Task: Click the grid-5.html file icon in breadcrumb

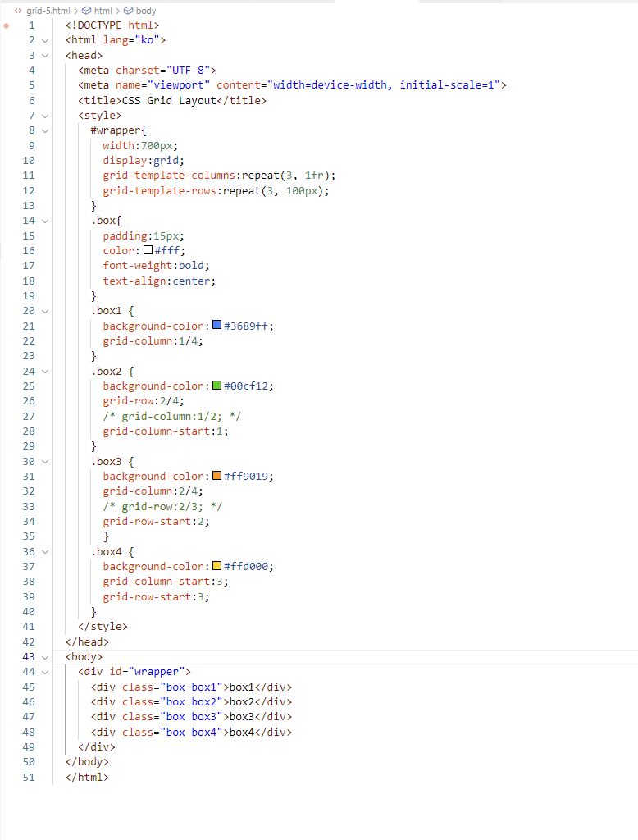Action: (18, 11)
